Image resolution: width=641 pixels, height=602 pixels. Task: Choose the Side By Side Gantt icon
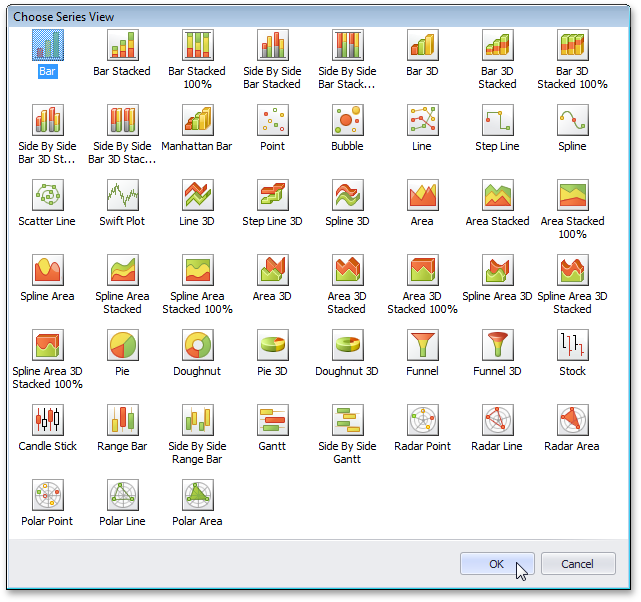coord(347,420)
